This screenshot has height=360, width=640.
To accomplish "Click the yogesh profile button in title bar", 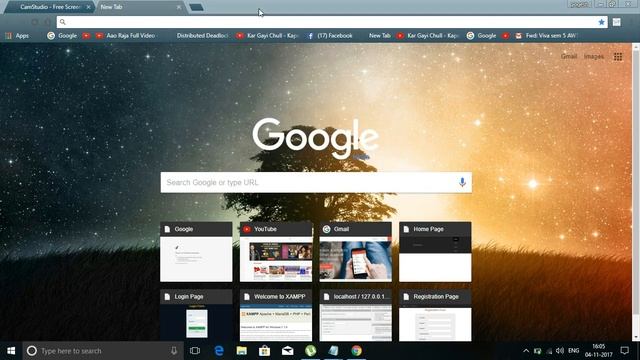I will pos(579,4).
